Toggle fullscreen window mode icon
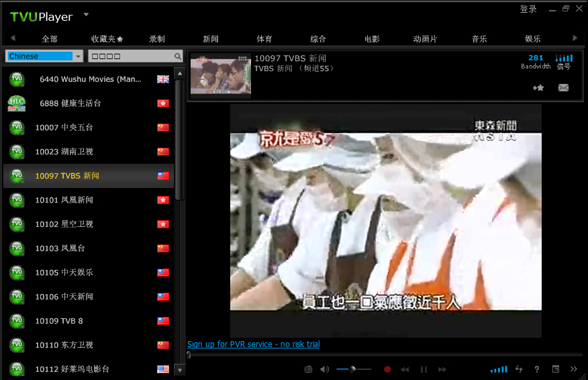 pos(556,369)
